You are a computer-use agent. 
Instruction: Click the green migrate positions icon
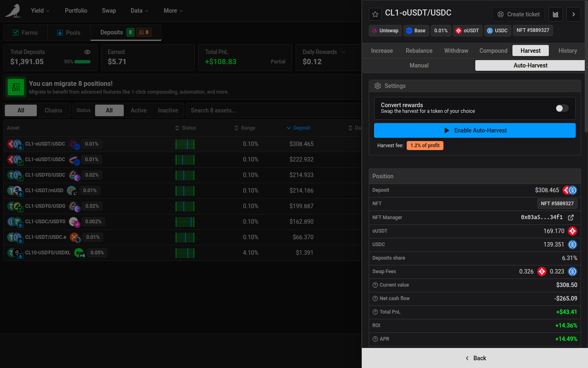[x=16, y=87]
